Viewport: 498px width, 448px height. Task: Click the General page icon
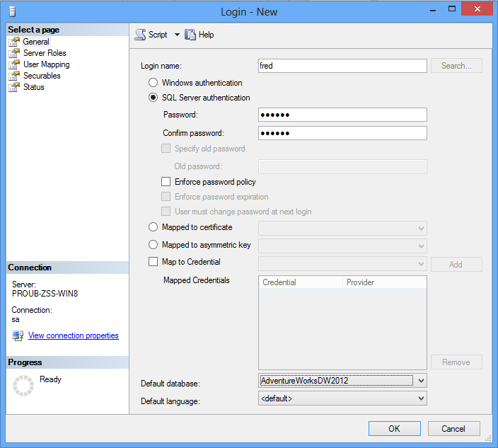pos(14,42)
